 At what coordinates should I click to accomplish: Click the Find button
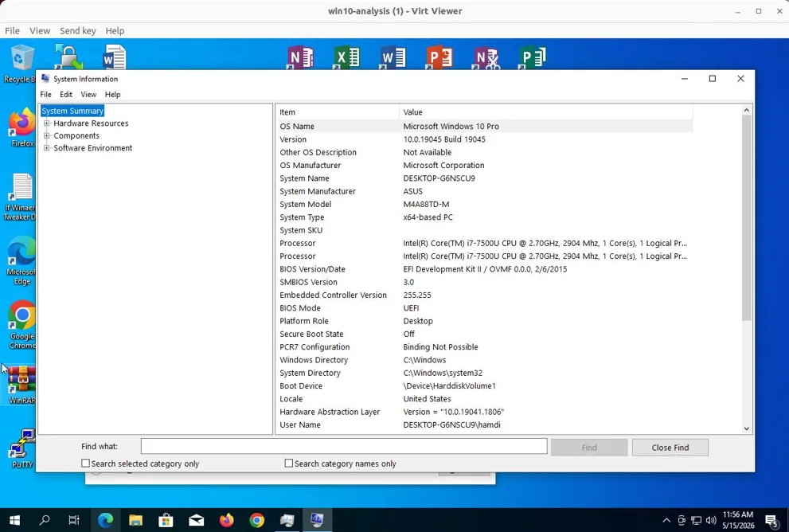coord(589,448)
